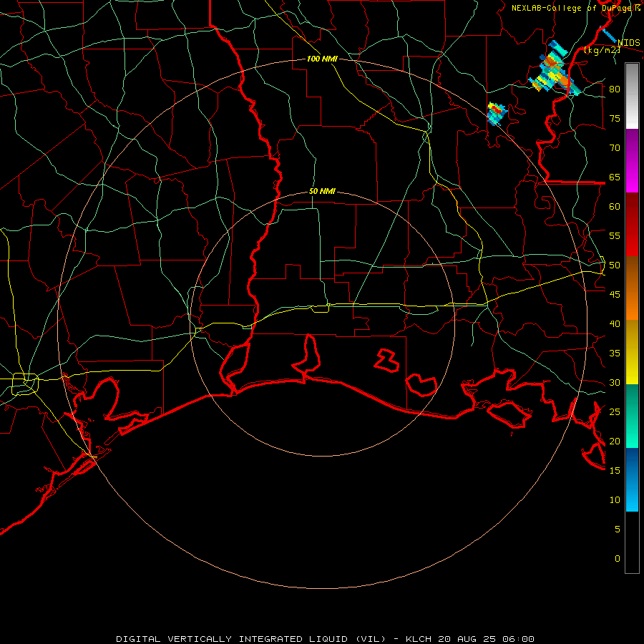
Task: Click the small VIL echo near the 100 NMI ring
Action: [497, 114]
